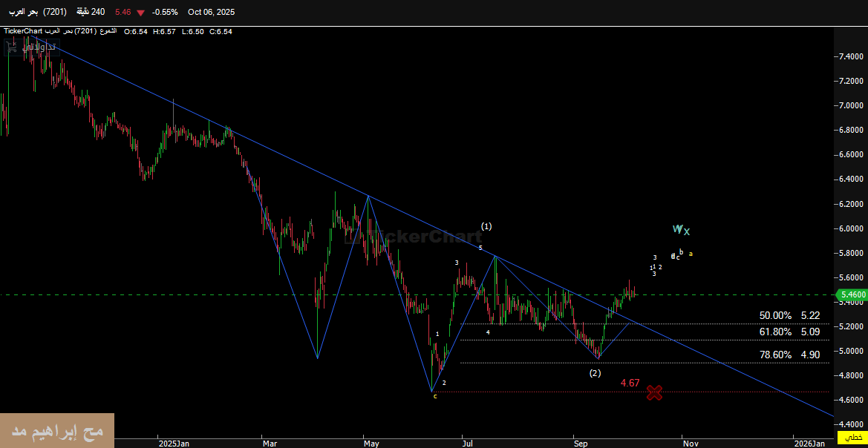
Task: Click the 2025Jan label on the time axis
Action: point(174,444)
